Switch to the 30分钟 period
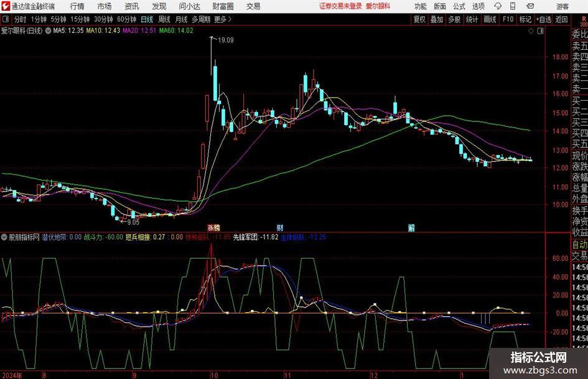 103,19
